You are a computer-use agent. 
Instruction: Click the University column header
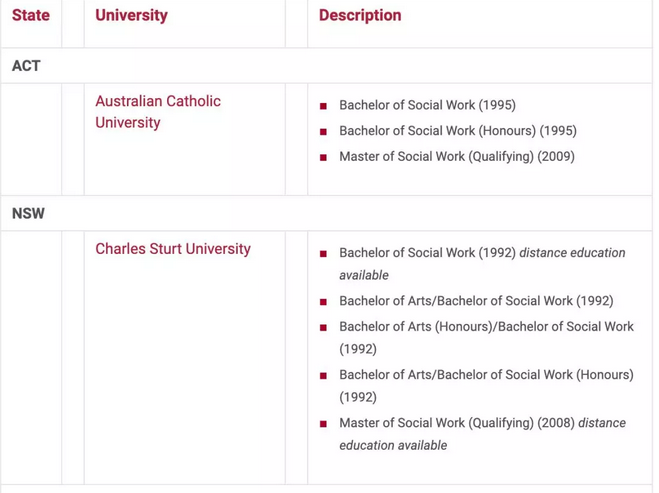click(131, 16)
